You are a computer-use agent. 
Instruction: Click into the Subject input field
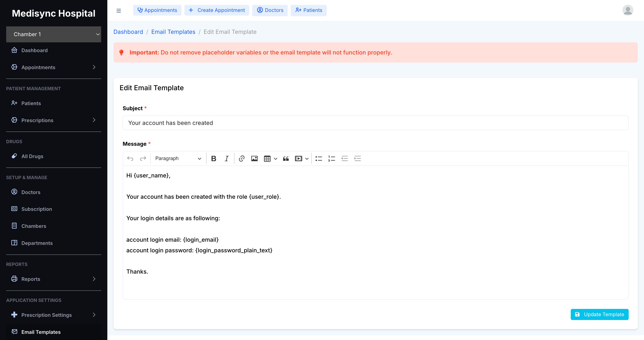(375, 123)
